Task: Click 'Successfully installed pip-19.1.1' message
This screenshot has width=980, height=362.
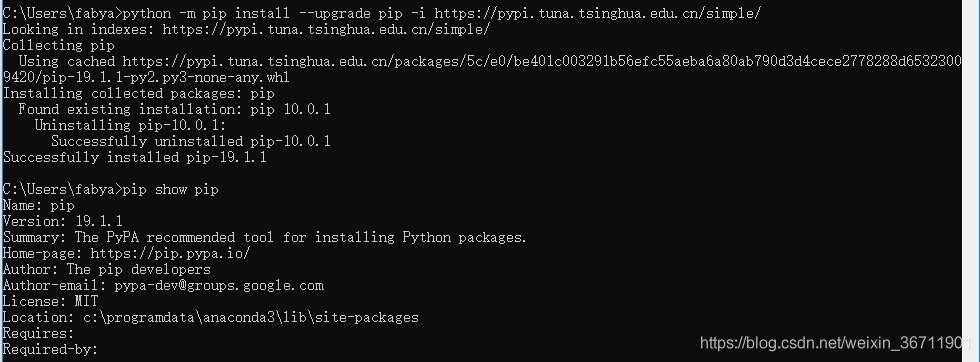Action: click(135, 158)
